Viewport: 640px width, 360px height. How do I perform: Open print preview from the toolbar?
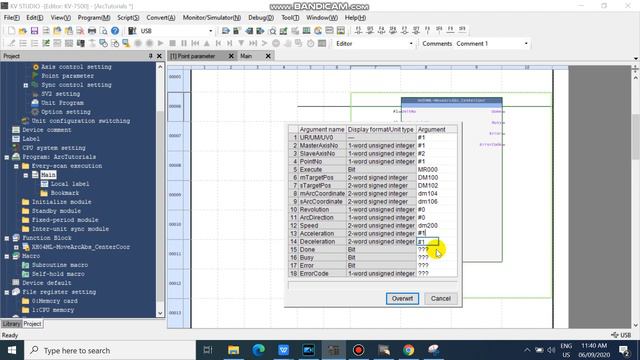point(104,31)
